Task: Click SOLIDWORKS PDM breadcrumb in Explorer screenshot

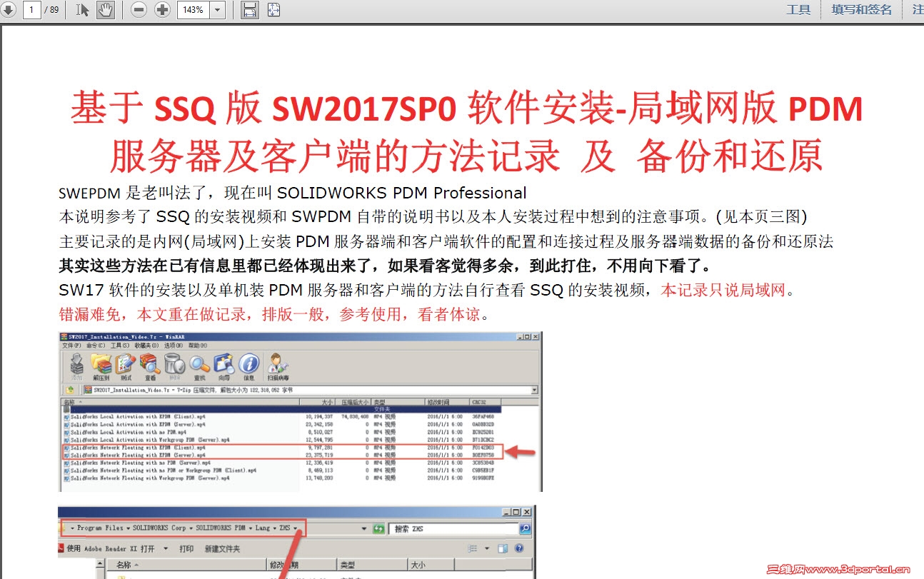Action: (x=221, y=528)
